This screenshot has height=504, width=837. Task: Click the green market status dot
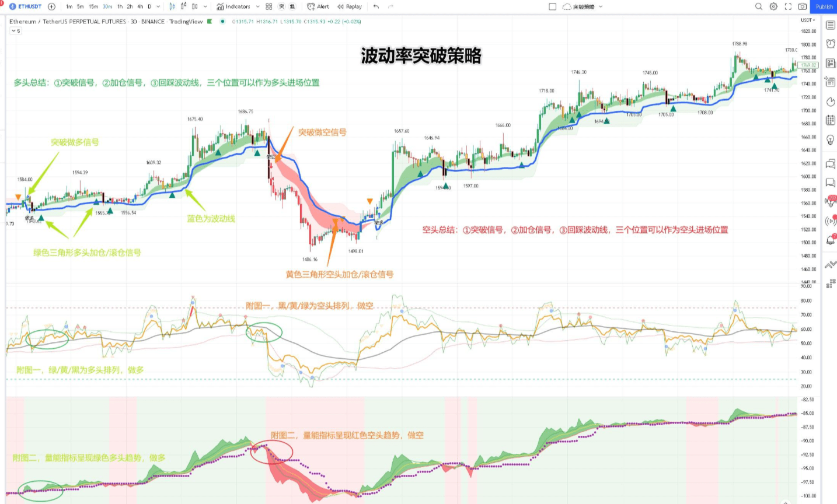(x=222, y=22)
